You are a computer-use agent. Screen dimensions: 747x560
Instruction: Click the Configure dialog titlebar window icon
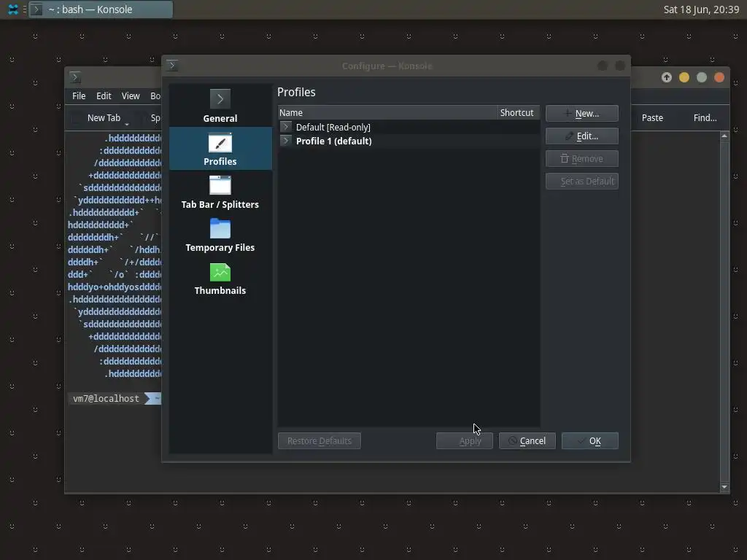[172, 65]
